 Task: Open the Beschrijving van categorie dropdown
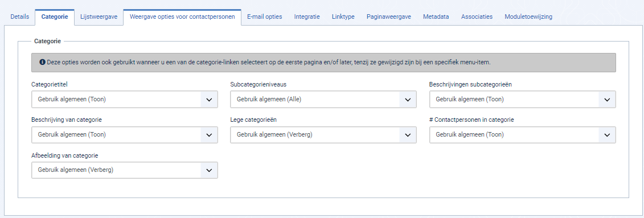(x=125, y=135)
